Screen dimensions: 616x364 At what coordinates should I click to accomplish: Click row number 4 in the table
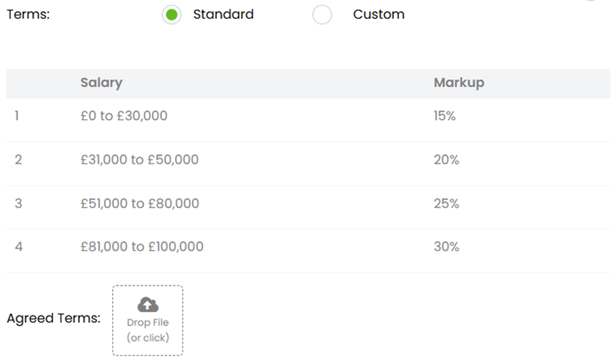coord(18,247)
